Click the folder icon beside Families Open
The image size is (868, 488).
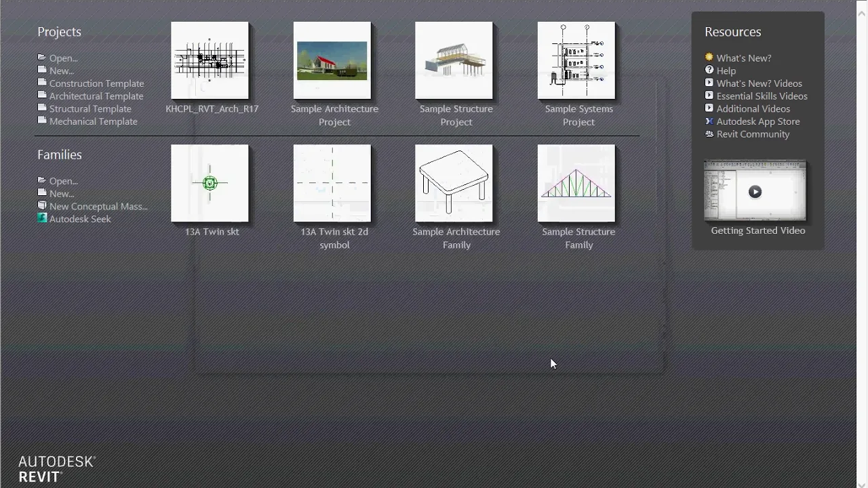click(42, 180)
